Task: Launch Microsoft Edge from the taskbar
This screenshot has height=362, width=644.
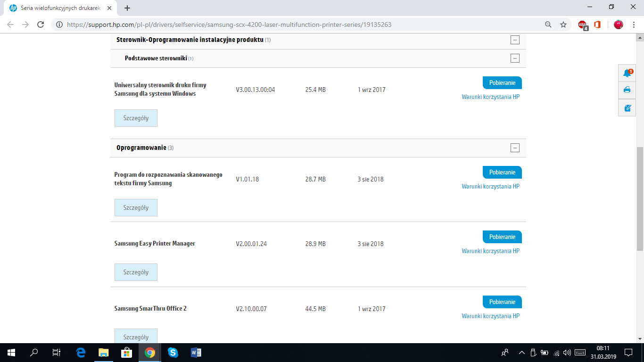Action: 81,353
